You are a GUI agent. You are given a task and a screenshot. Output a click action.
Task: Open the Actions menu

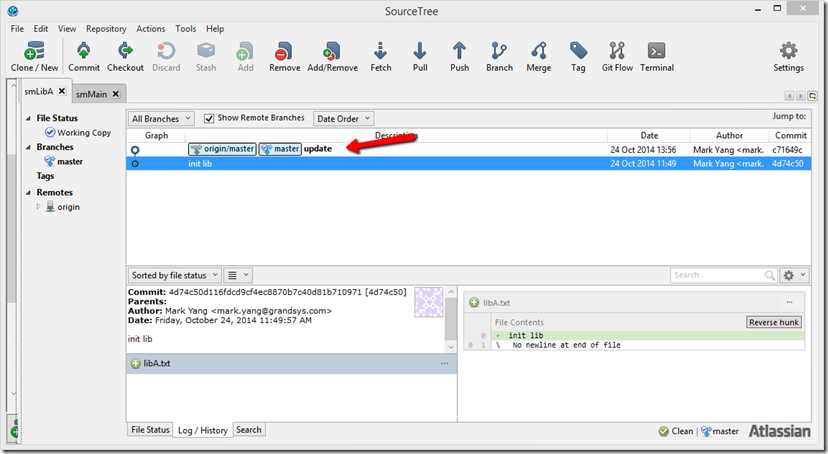[x=150, y=29]
